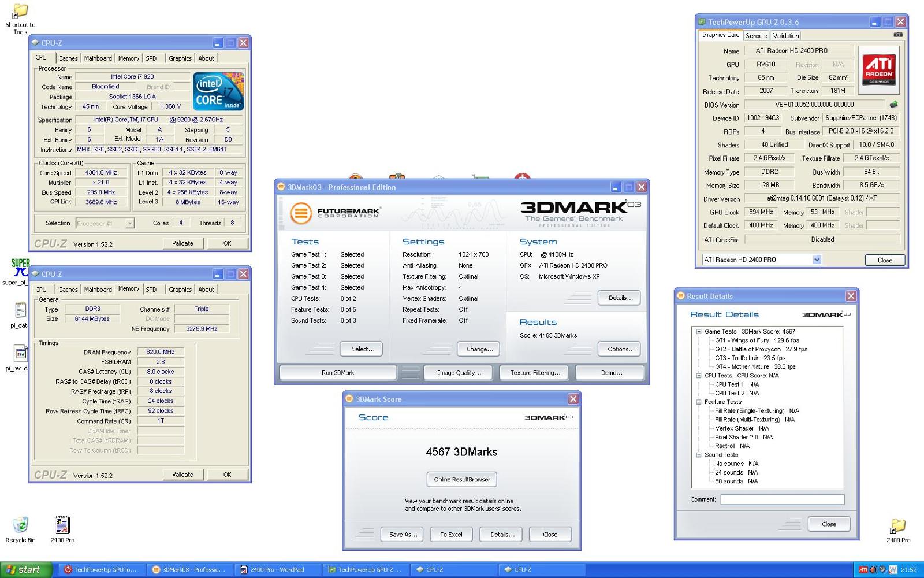Click the Intel Core i7 logo in CPU-Z
Image resolution: width=924 pixels, height=578 pixels.
(218, 91)
